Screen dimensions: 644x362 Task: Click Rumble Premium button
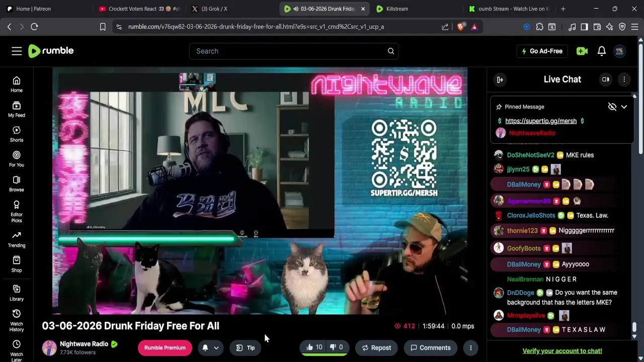click(165, 347)
